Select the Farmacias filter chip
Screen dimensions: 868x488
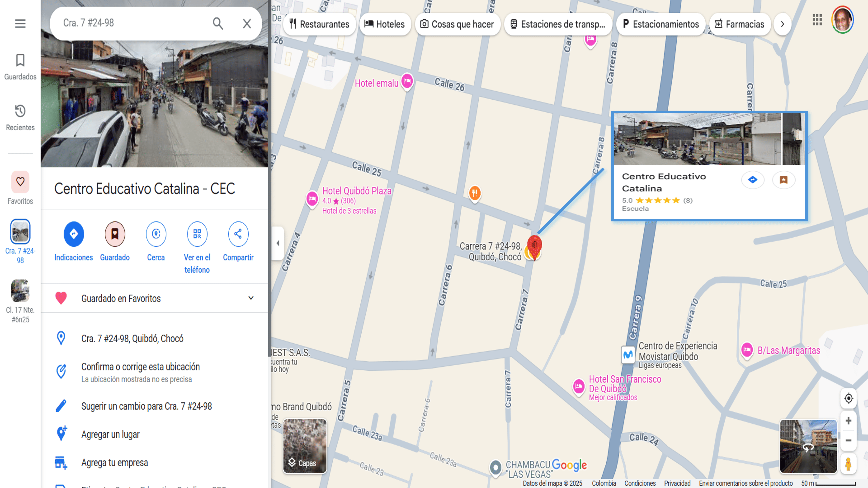tap(740, 24)
